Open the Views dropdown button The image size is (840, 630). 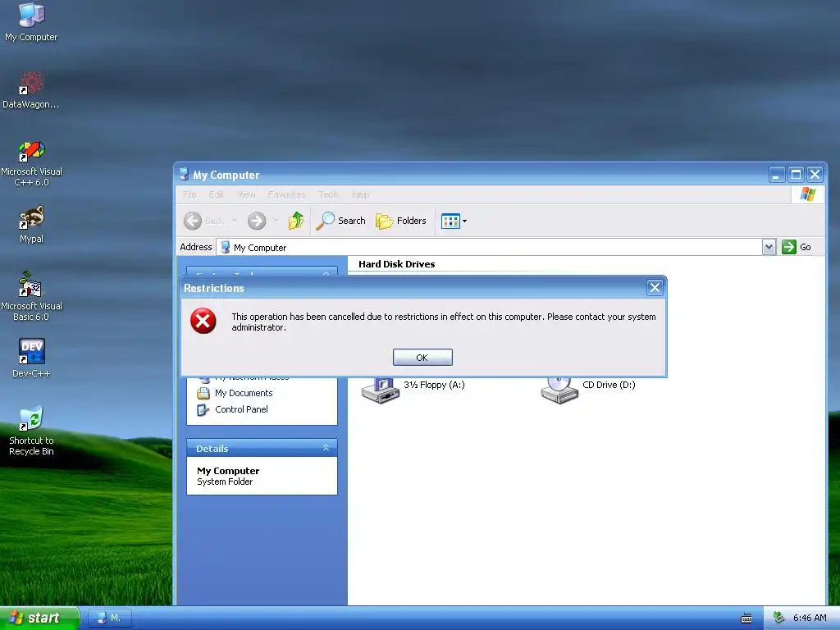(453, 221)
